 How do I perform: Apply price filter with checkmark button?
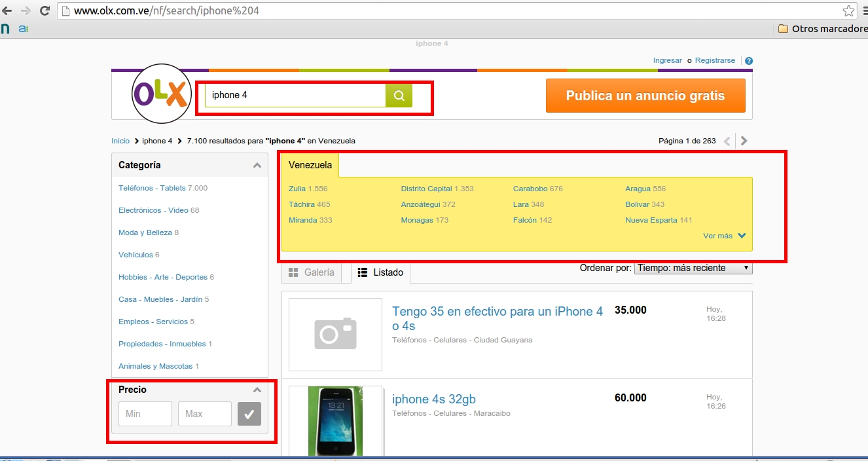coord(249,414)
